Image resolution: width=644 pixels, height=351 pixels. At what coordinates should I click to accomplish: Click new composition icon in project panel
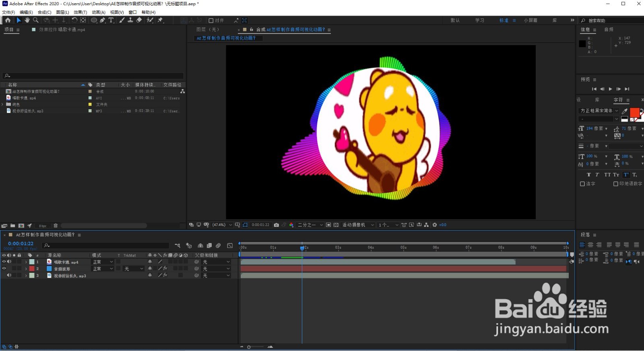[21, 226]
